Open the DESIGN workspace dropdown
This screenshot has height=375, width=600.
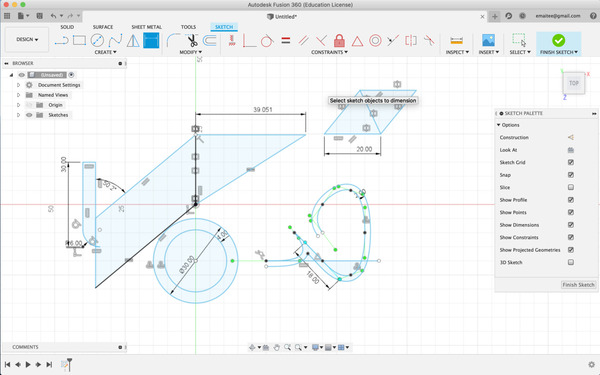[x=27, y=39]
